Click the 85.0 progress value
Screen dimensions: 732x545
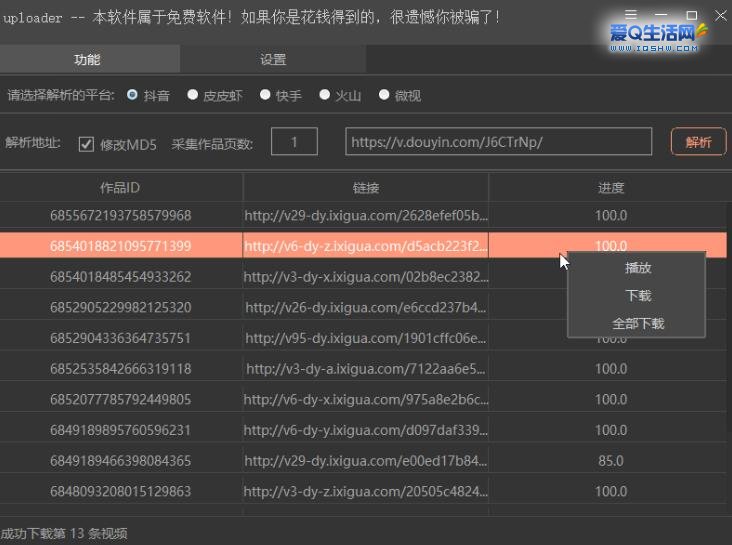(x=611, y=461)
